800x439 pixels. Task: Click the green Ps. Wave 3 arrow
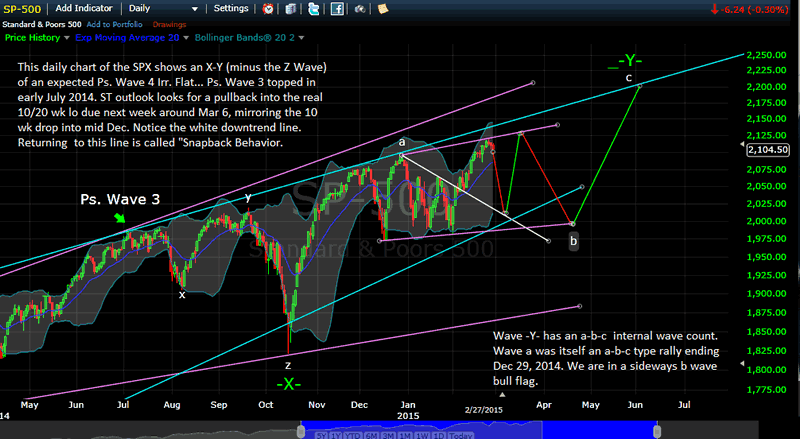pos(120,217)
